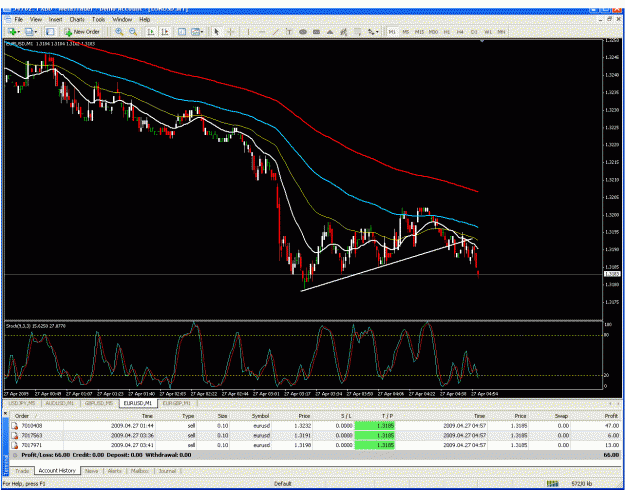Open the File menu

(19, 19)
